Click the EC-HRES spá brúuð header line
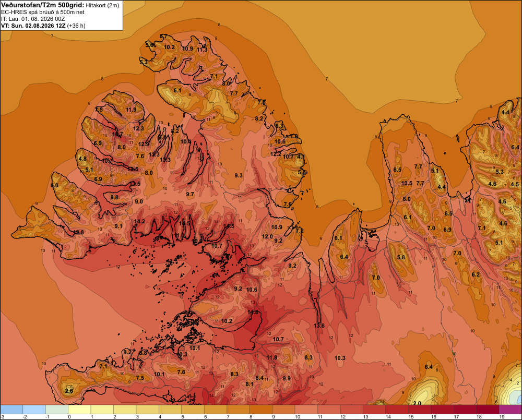The width and height of the screenshot is (522, 420). [43, 13]
